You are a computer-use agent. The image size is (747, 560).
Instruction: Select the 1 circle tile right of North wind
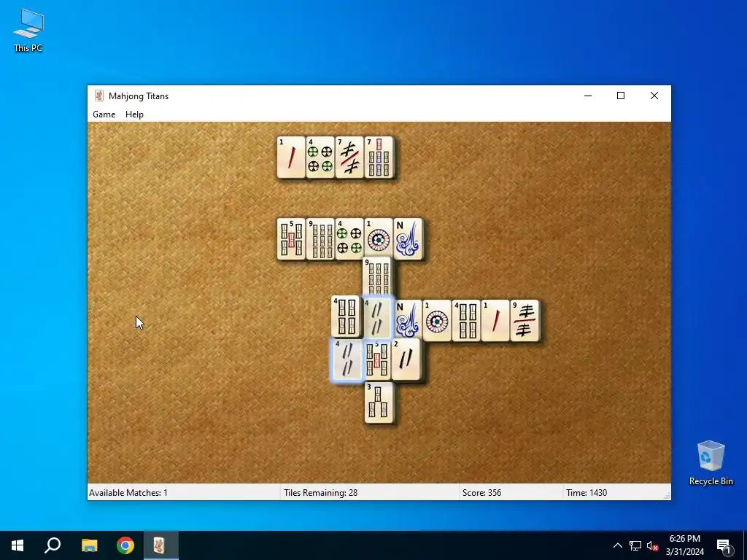437,320
